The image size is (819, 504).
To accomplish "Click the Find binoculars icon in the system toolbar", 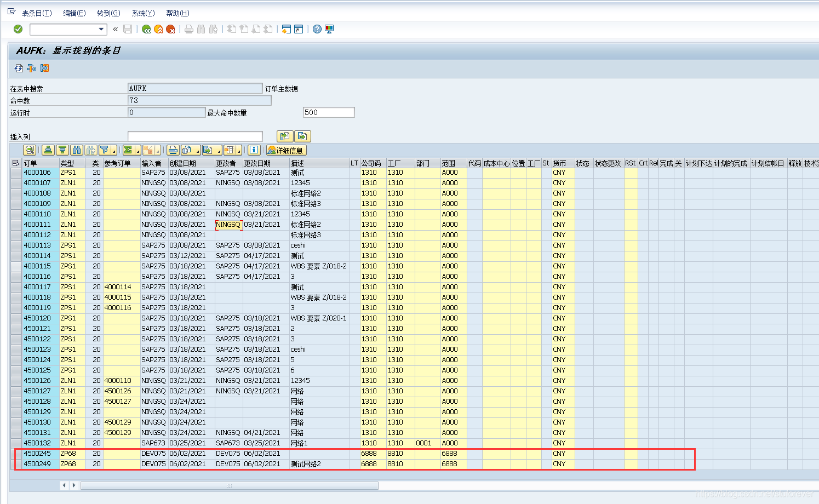I will 201,29.
